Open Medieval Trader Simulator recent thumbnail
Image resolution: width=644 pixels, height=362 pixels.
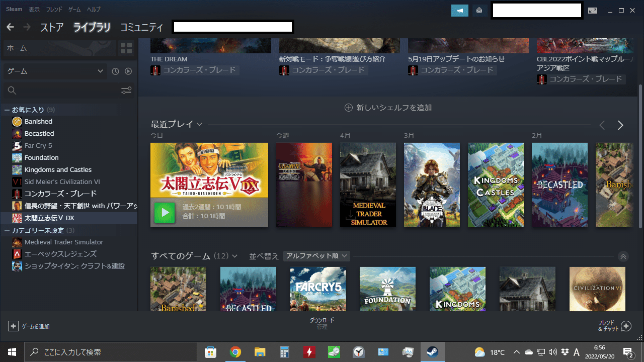coord(368,185)
